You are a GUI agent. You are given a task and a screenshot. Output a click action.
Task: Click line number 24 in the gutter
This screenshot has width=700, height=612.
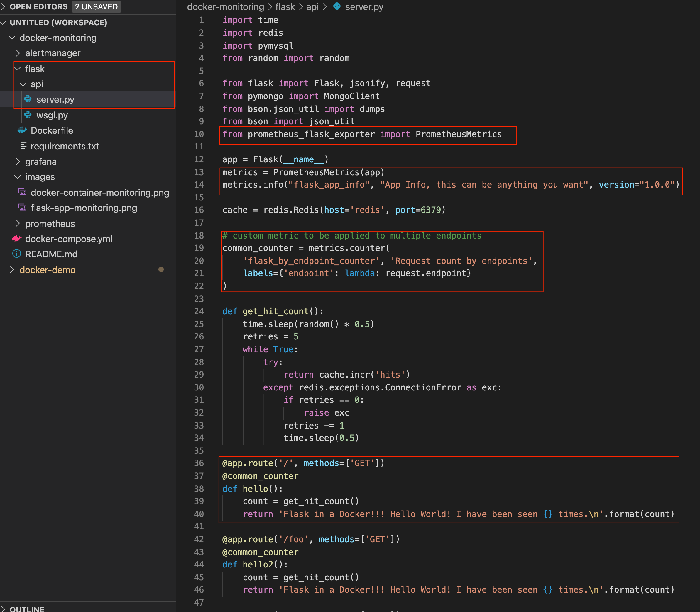(199, 311)
